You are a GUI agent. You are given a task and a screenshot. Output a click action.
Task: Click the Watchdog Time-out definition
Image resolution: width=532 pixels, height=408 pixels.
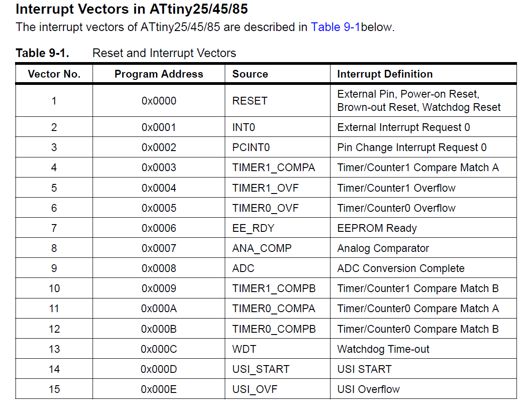383,349
